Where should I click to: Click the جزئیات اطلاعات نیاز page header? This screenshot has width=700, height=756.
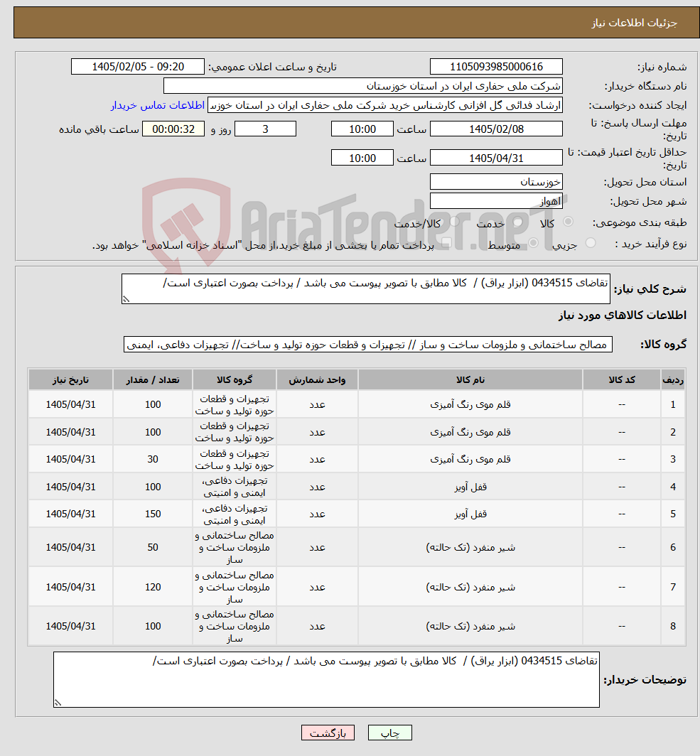coord(635,23)
